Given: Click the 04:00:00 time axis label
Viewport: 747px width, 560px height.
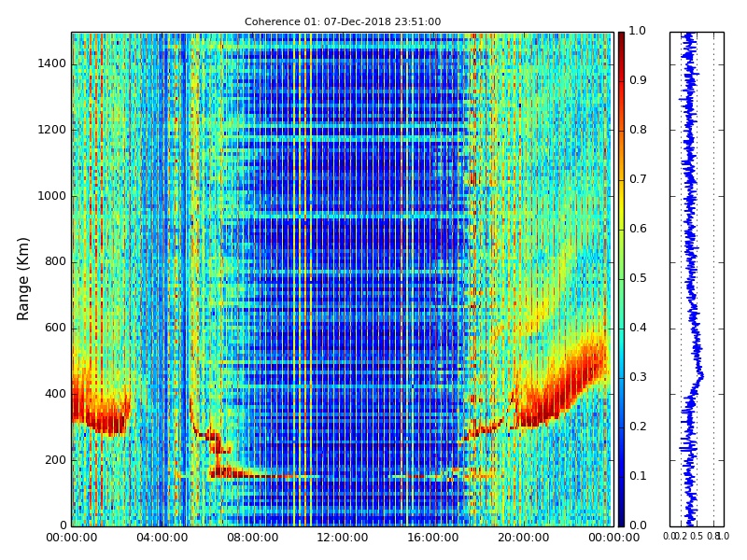Looking at the screenshot, I should click(x=162, y=538).
